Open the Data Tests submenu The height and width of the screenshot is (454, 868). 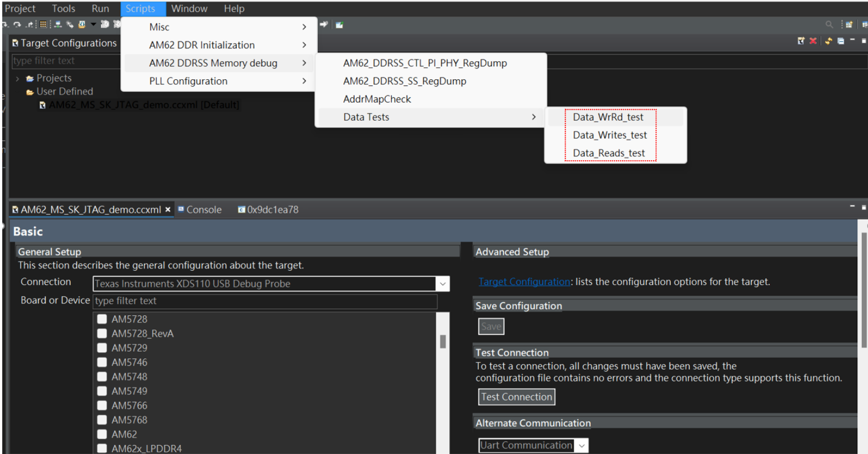pos(431,117)
